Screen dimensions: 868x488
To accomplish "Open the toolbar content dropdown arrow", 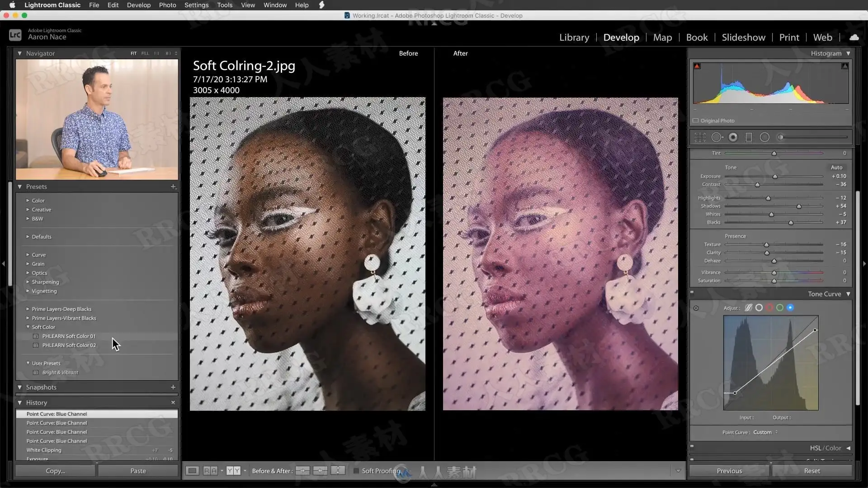I will coord(678,471).
